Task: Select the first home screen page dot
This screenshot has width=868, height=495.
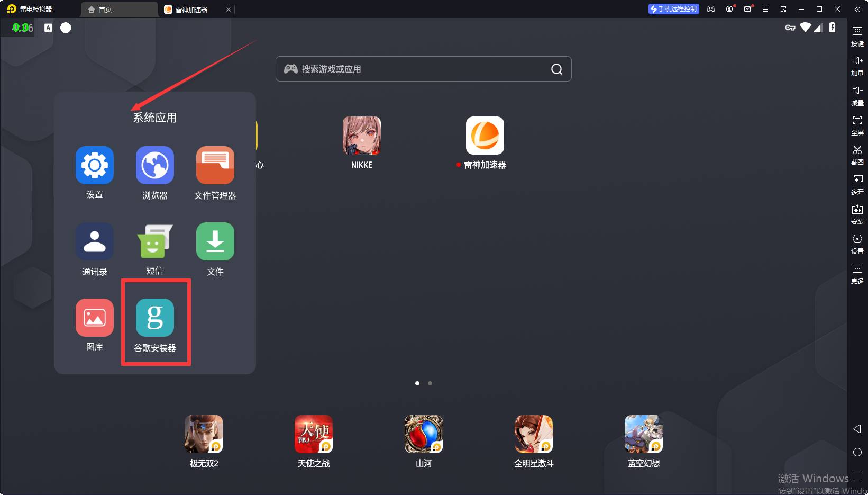Action: 417,383
